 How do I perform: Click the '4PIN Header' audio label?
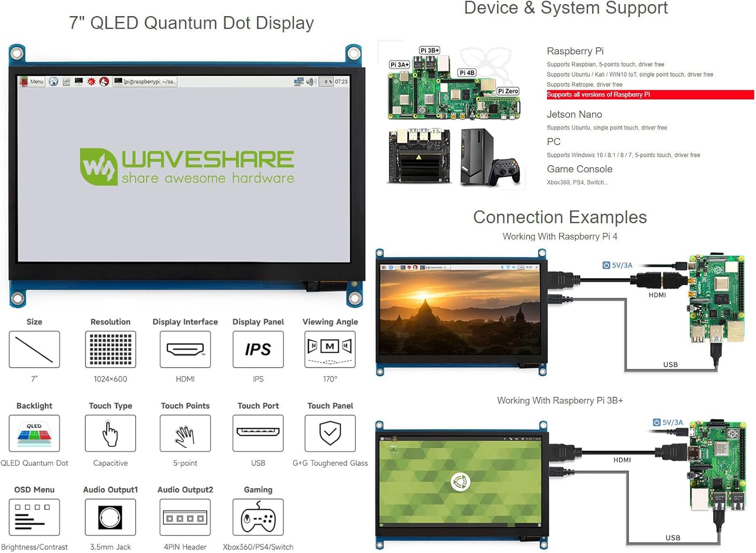185,547
